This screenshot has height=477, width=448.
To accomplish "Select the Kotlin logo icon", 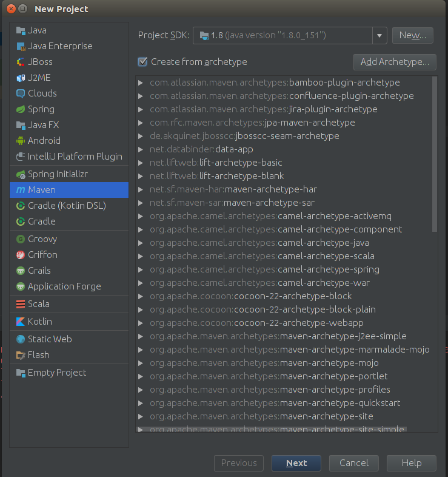I will click(x=21, y=322).
